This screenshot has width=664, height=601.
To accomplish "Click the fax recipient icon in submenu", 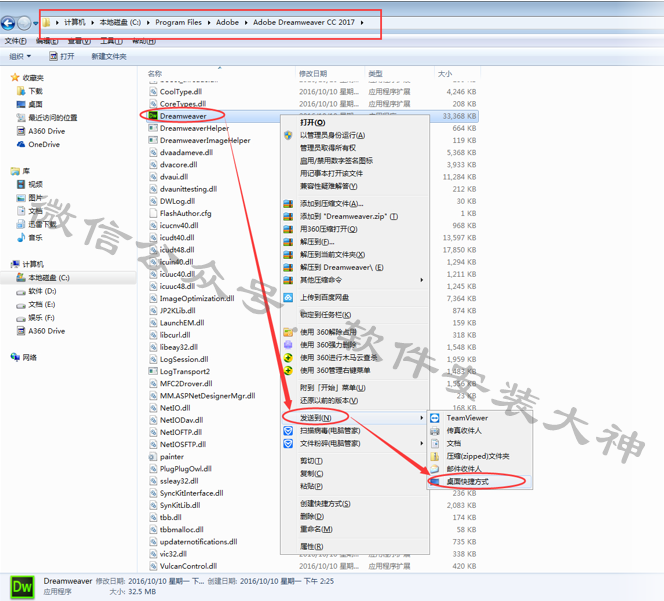I will [434, 431].
